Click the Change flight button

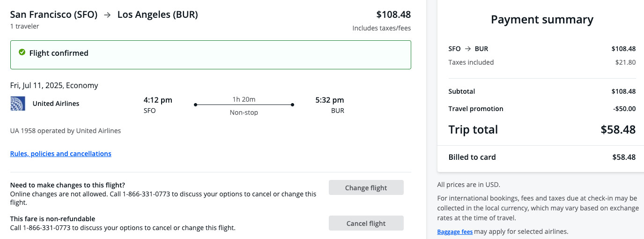click(366, 187)
